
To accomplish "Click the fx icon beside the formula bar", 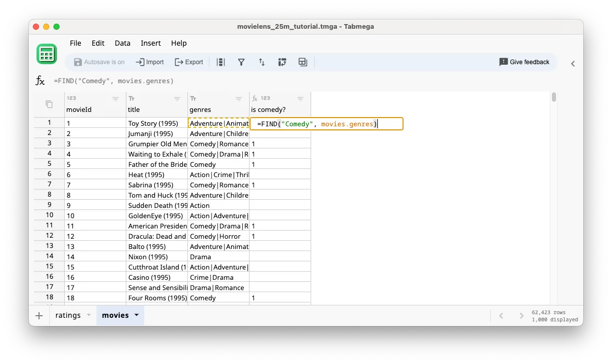I will 40,80.
